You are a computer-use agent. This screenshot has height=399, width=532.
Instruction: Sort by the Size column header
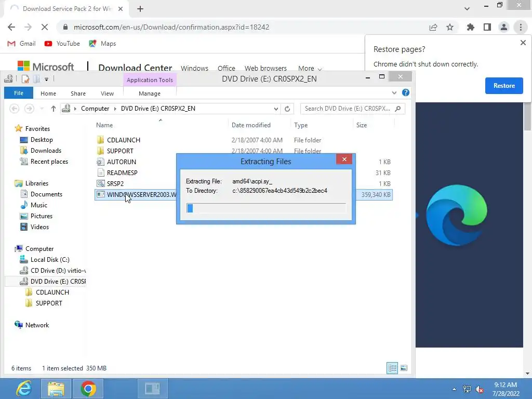tap(362, 125)
